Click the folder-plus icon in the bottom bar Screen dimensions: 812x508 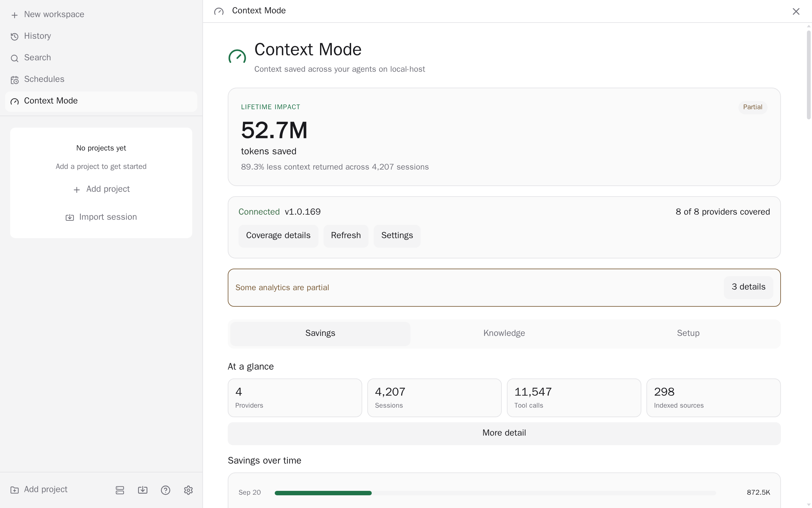click(14, 490)
